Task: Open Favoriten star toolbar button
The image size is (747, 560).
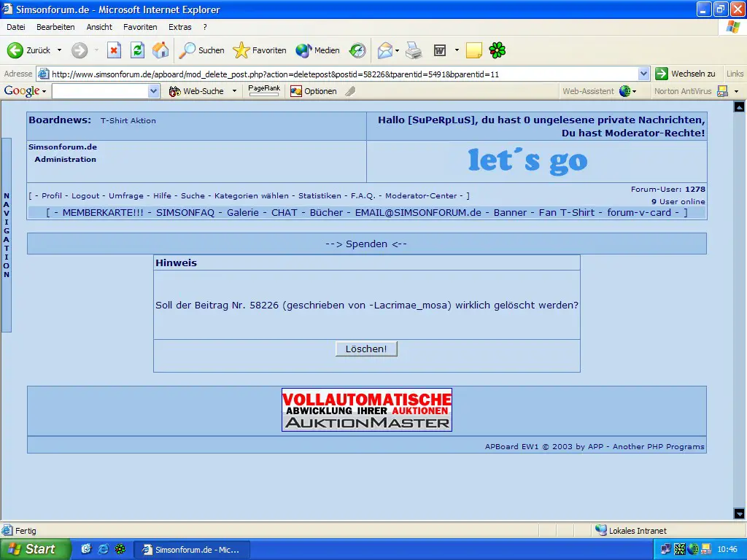Action: 260,50
